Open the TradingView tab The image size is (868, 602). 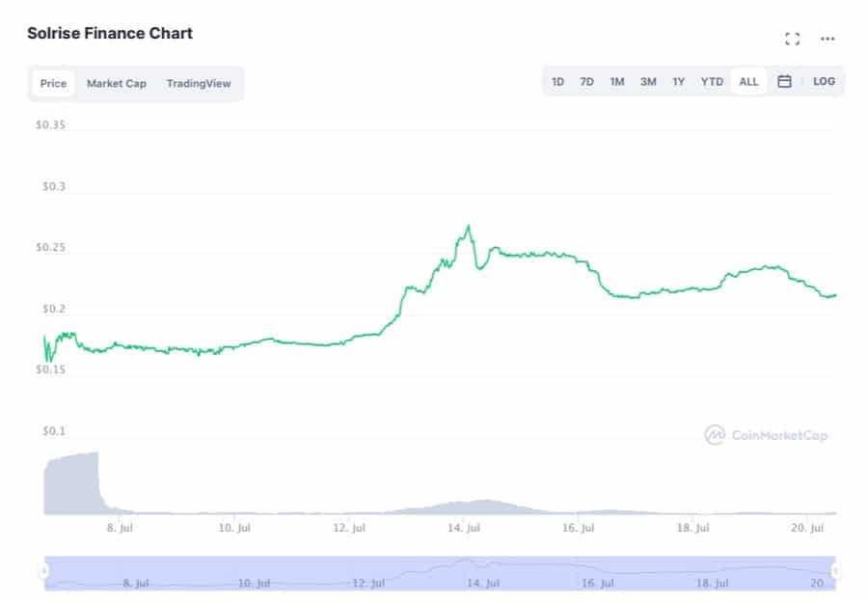pos(199,84)
